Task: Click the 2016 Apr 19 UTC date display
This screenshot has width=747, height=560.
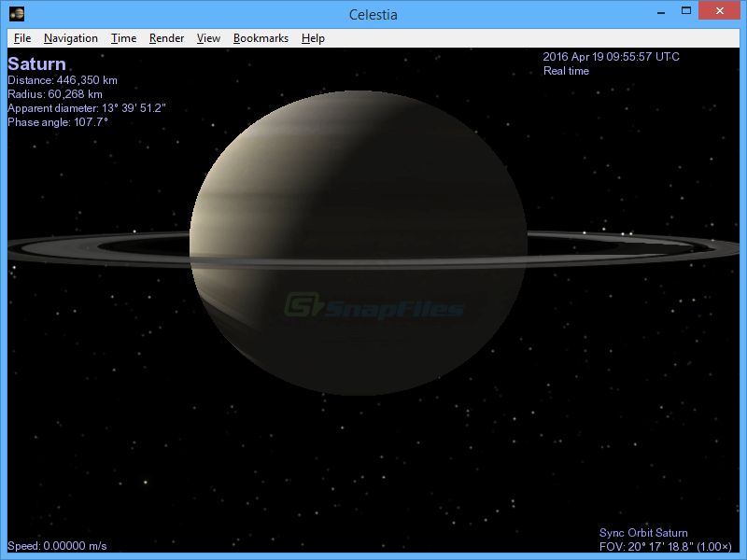Action: 612,57
